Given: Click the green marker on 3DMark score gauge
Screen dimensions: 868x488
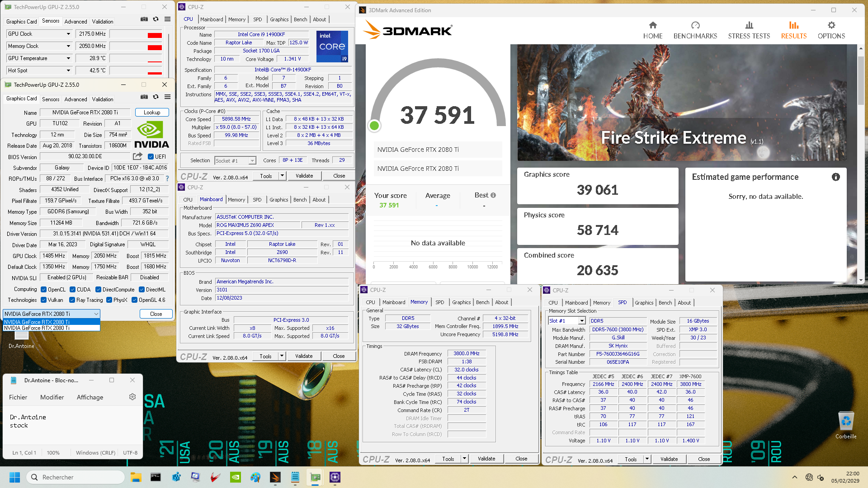Looking at the screenshot, I should [374, 126].
